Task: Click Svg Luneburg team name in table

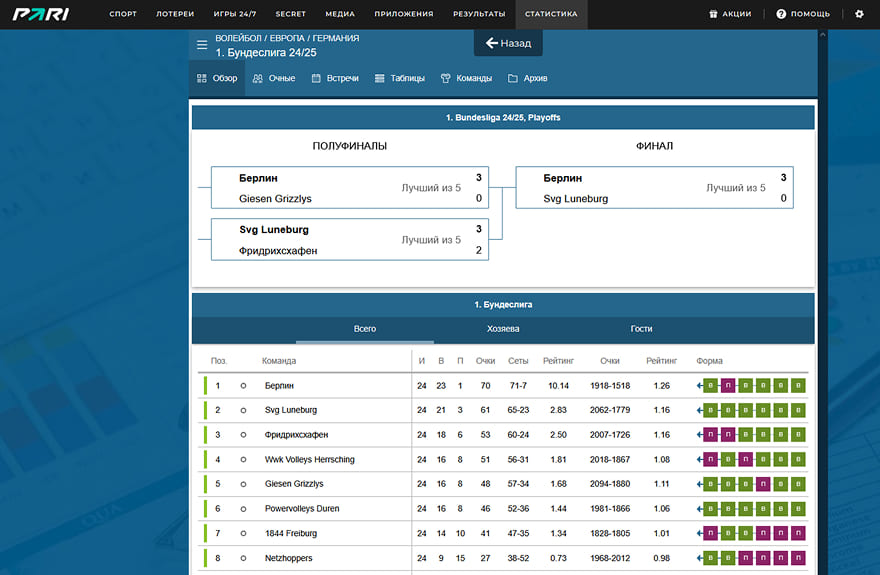Action: pos(291,411)
